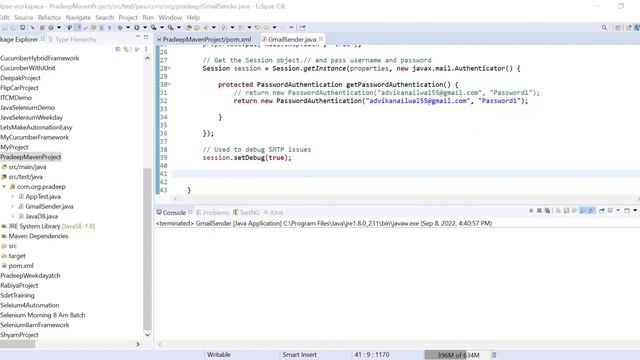The height and width of the screenshot is (360, 640).
Task: Open the External Tools dropdown arrow
Action: pos(179,28)
